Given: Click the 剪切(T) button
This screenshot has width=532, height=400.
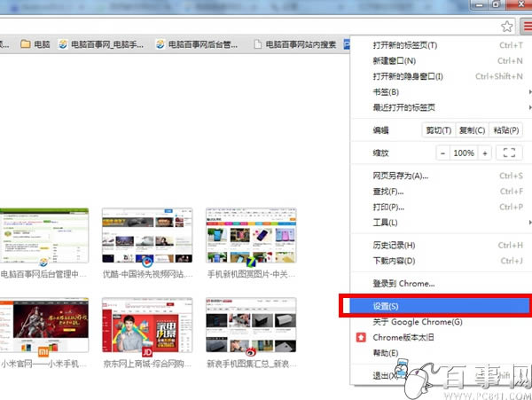Looking at the screenshot, I should pos(438,130).
